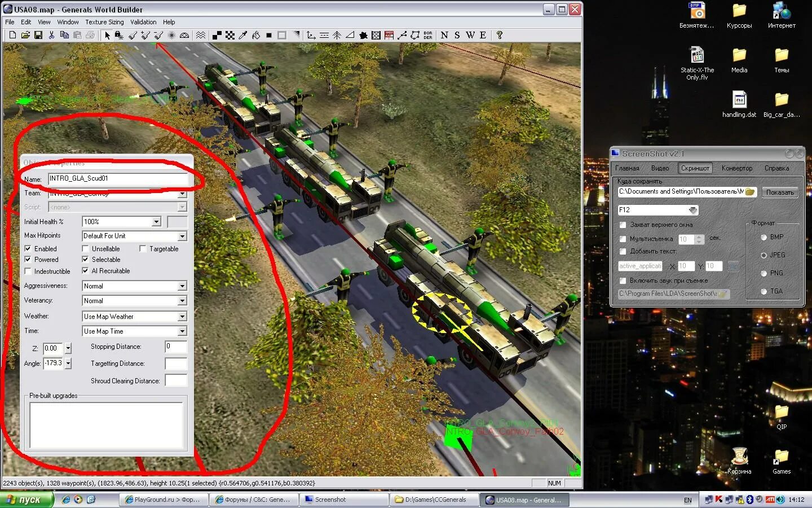Open the Initial Health % dropdown

[x=157, y=222]
